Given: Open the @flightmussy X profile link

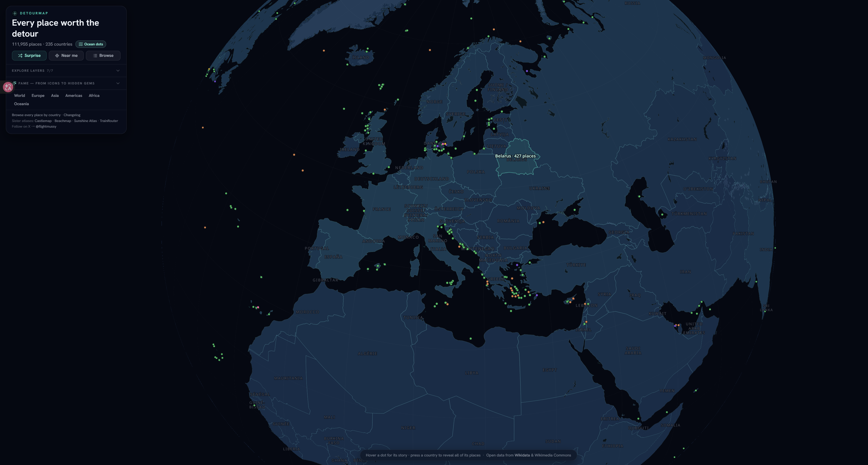Looking at the screenshot, I should pyautogui.click(x=46, y=127).
